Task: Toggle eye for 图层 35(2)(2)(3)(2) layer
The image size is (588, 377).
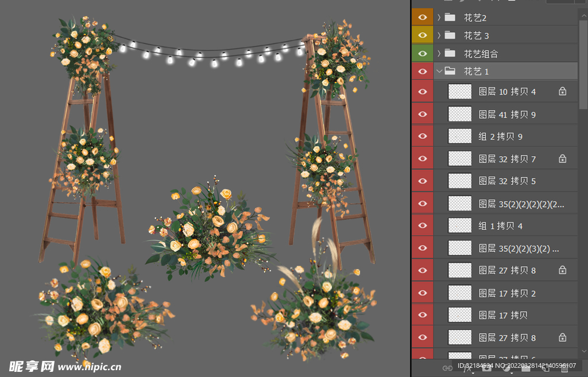Action: pos(422,248)
